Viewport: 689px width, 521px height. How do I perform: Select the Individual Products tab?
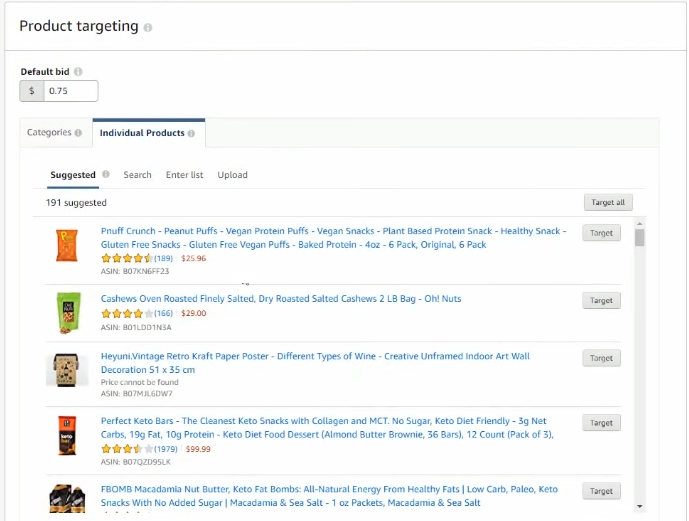[x=142, y=133]
